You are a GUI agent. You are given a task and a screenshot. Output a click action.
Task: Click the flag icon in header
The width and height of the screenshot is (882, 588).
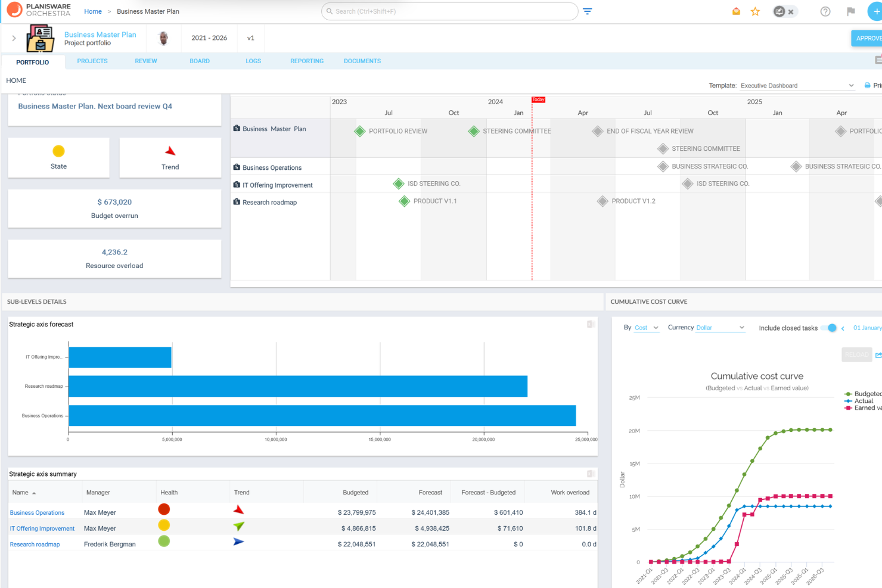(x=851, y=11)
